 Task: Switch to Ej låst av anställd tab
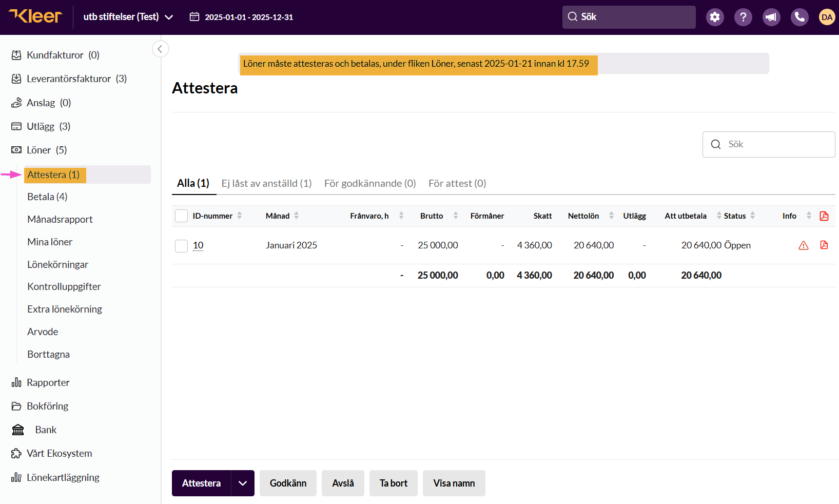266,183
